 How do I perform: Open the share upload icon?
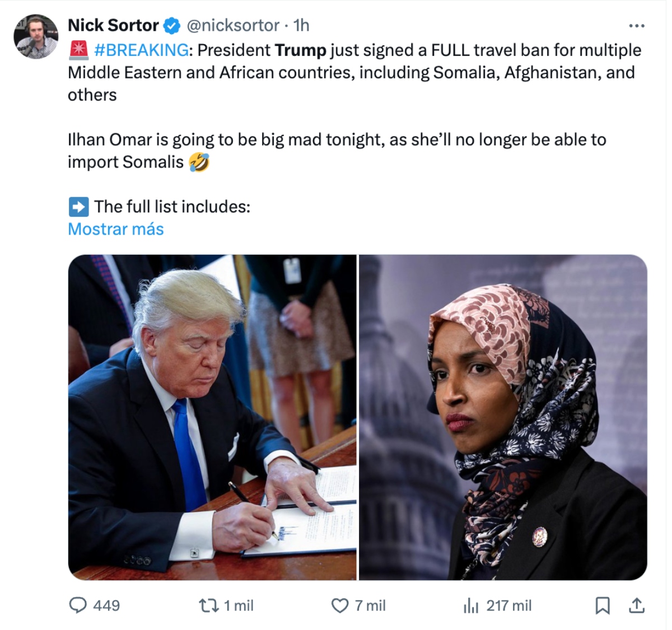(637, 605)
